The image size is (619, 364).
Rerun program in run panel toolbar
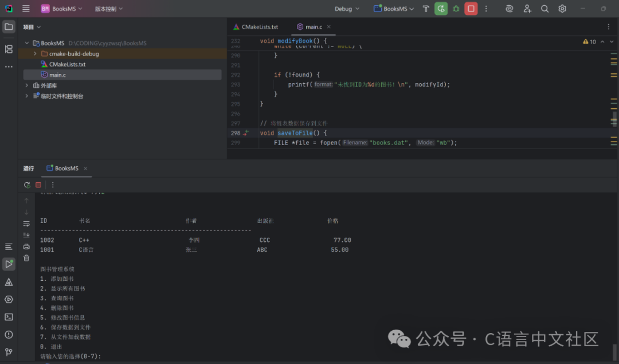[27, 185]
